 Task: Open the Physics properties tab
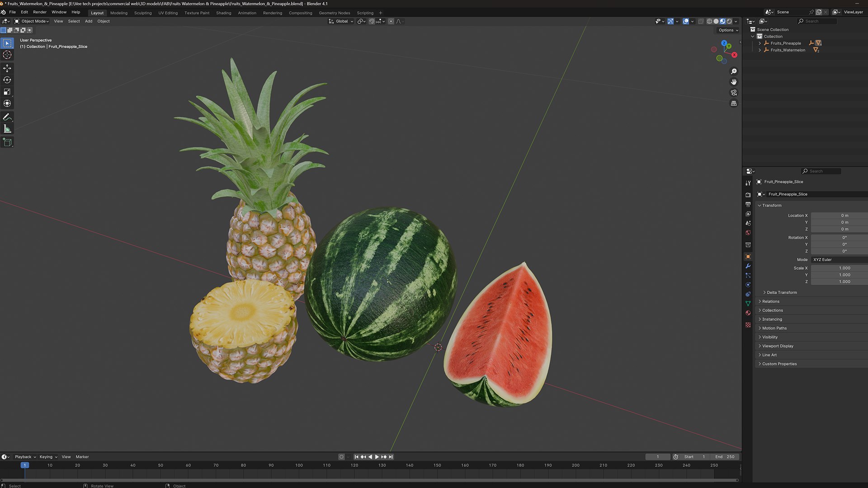[x=748, y=285]
